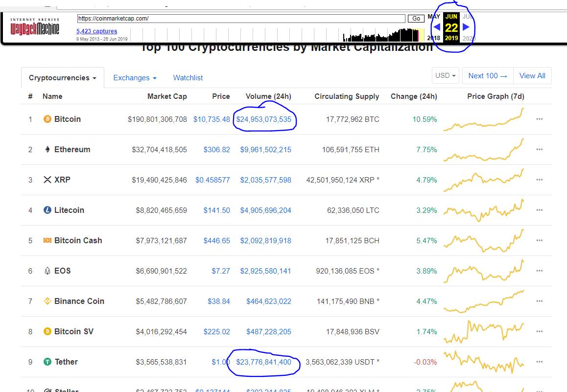Click the EOS logo icon
This screenshot has width=567, height=392.
click(47, 271)
